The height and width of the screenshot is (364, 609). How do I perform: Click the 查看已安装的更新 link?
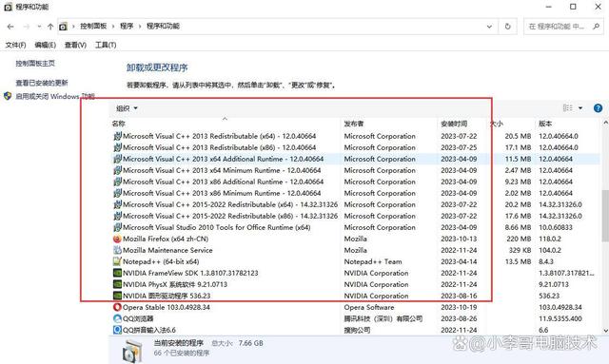42,83
